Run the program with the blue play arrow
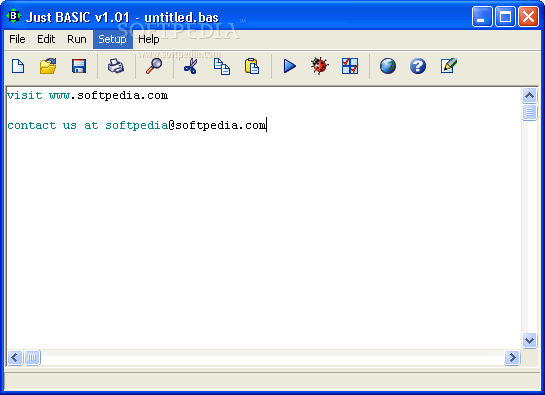The width and height of the screenshot is (545, 395). click(289, 66)
